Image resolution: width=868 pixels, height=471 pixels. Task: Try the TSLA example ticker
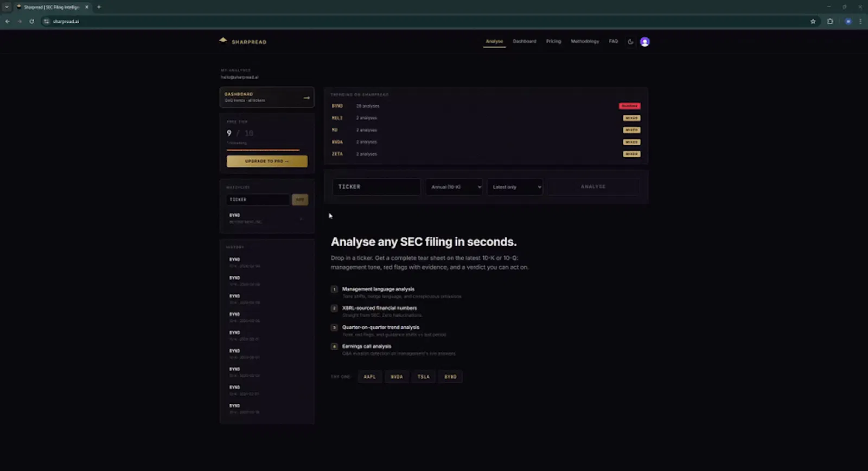click(x=424, y=377)
